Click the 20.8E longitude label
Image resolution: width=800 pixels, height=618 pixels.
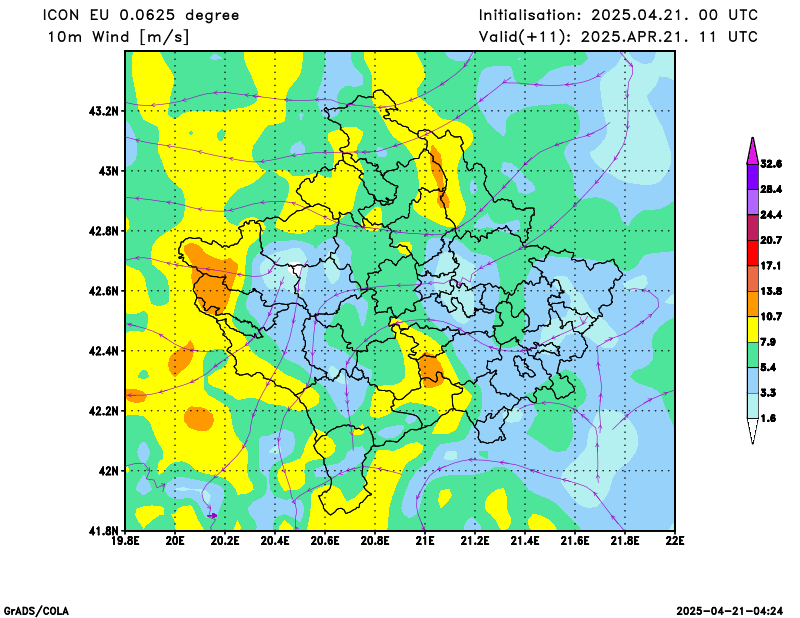(x=375, y=540)
